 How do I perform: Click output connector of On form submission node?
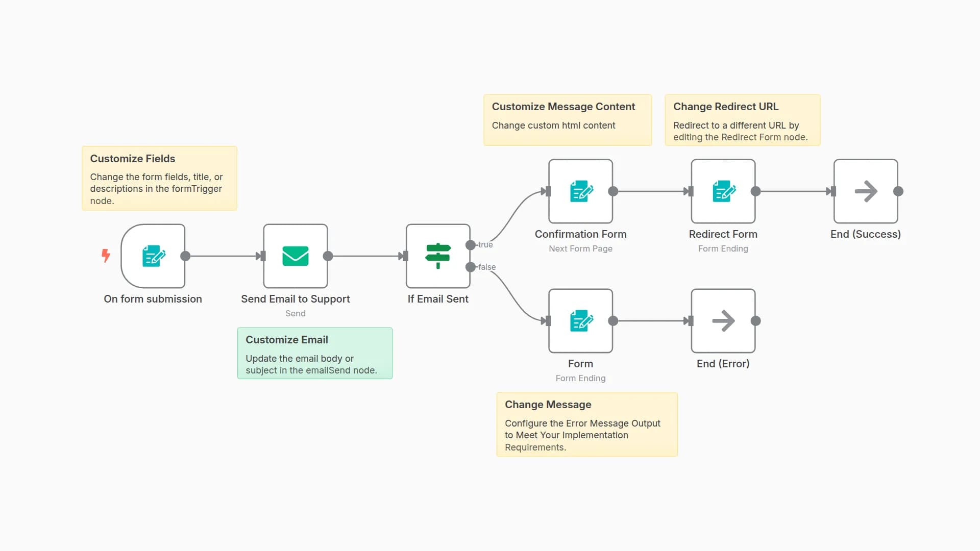click(x=186, y=256)
